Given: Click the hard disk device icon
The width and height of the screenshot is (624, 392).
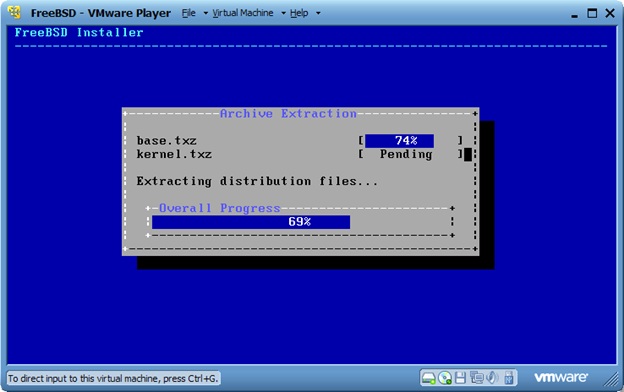Looking at the screenshot, I should tap(429, 378).
